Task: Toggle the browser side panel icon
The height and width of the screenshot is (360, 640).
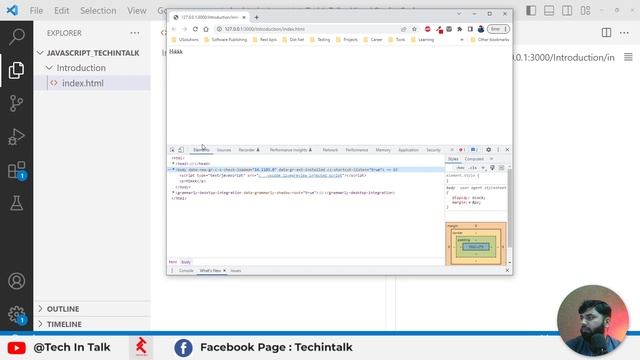Action: (x=470, y=29)
